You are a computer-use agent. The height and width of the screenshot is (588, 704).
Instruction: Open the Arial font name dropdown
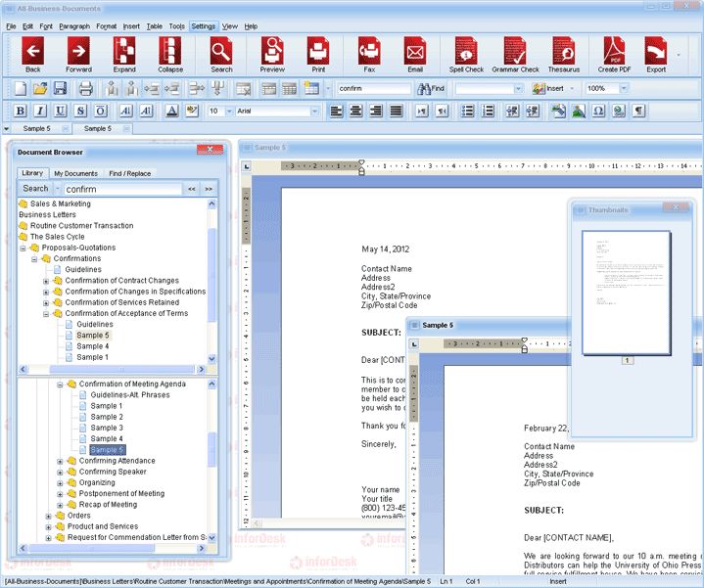pos(314,111)
